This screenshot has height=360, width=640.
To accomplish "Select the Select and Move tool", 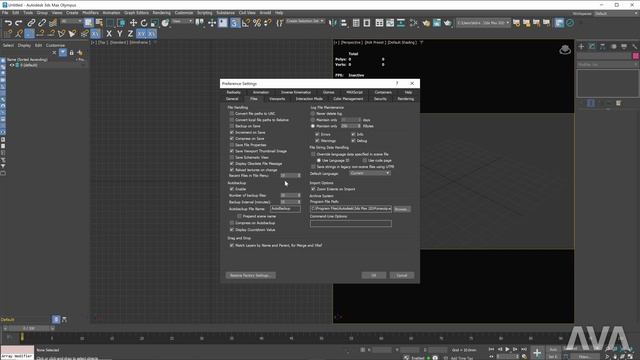I will click(x=133, y=23).
